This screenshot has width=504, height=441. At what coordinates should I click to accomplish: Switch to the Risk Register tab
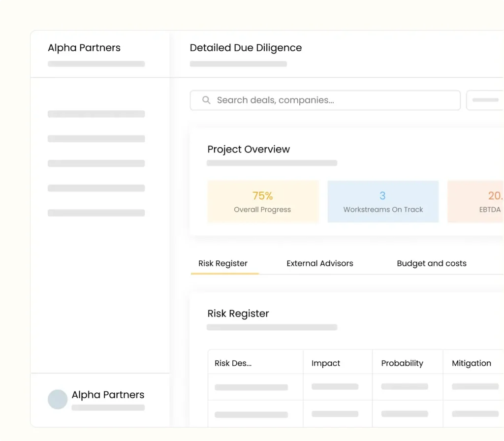coord(223,263)
